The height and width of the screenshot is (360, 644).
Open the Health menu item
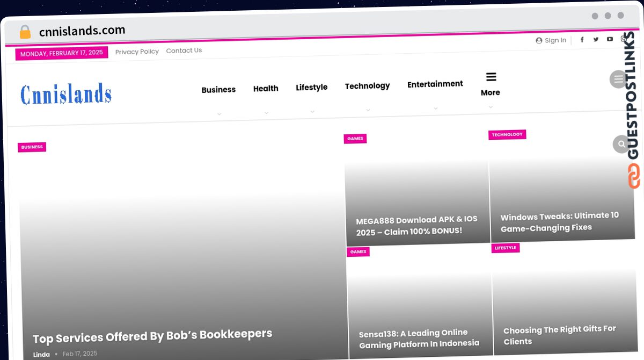(x=266, y=89)
